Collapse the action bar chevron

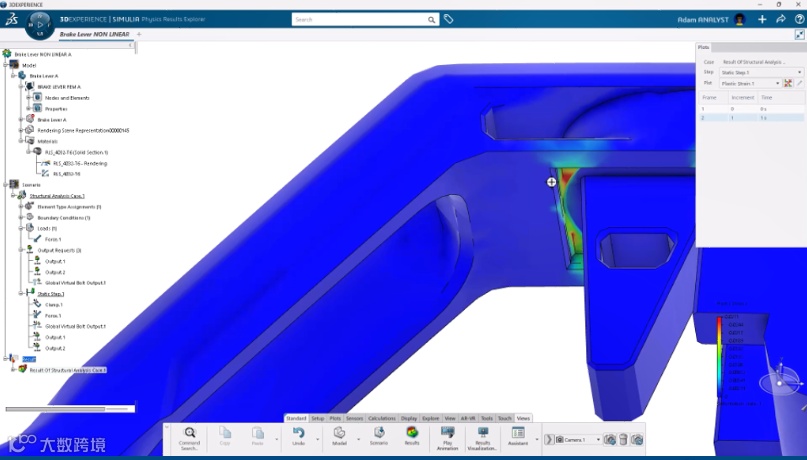tap(167, 427)
